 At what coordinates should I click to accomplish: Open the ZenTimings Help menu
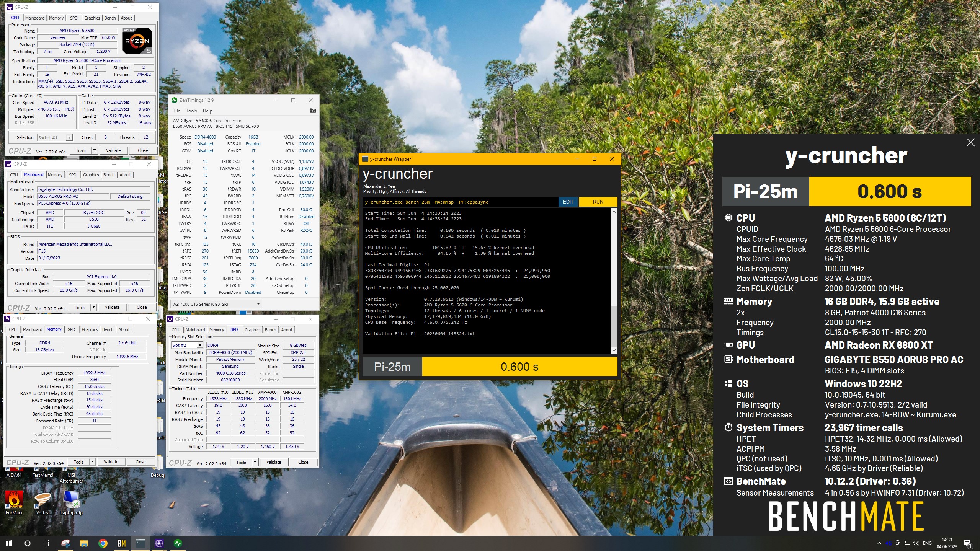click(x=207, y=111)
